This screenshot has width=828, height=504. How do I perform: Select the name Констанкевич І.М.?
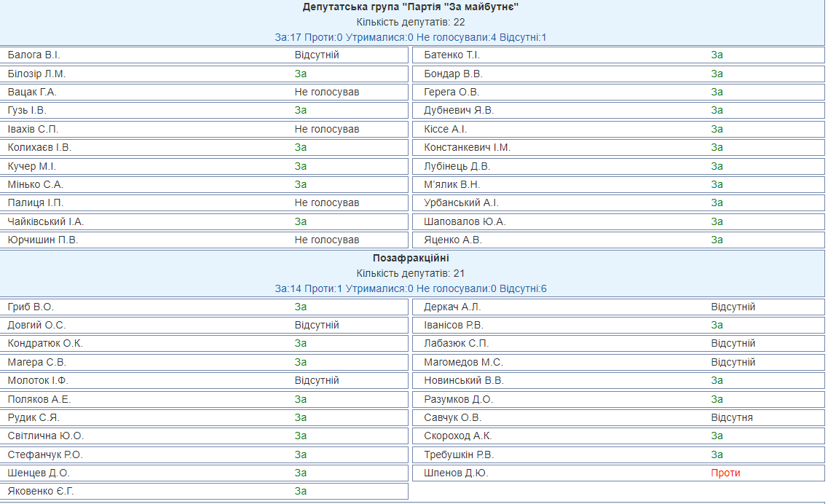(468, 147)
